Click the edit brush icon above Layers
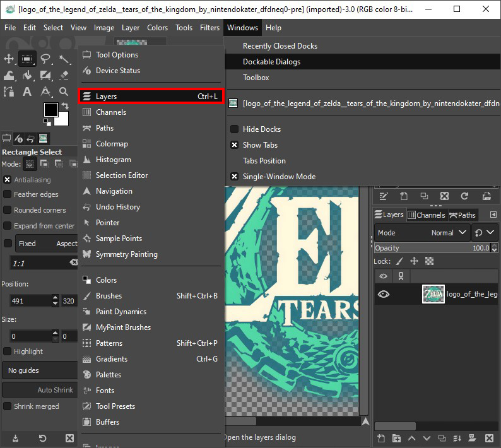 point(384,196)
